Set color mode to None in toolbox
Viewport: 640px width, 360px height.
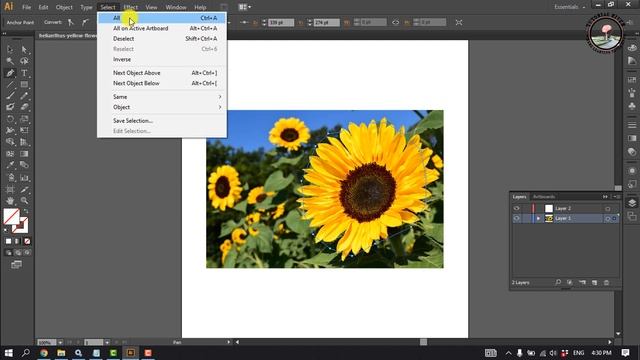pos(27,241)
